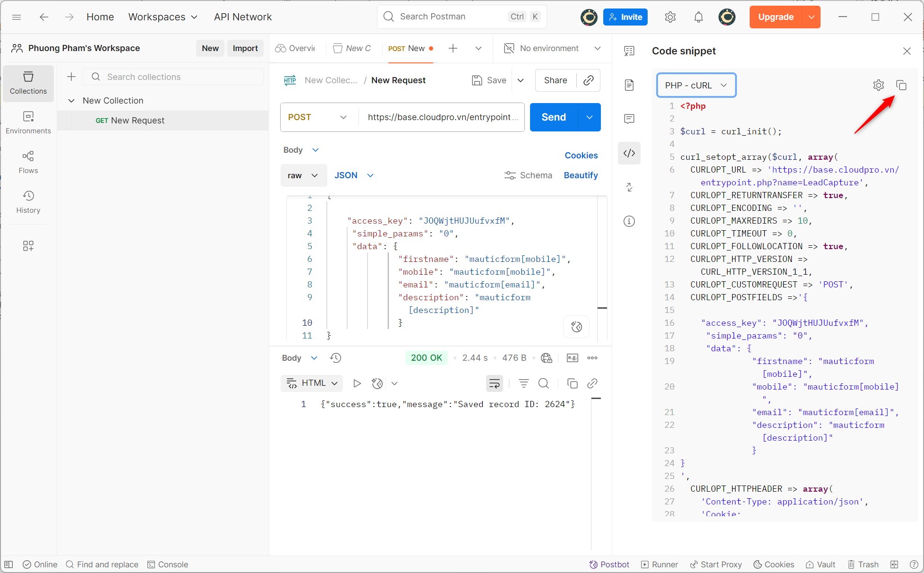Toggle word wrap in response body
Viewport: 924px width, 573px height.
(495, 383)
